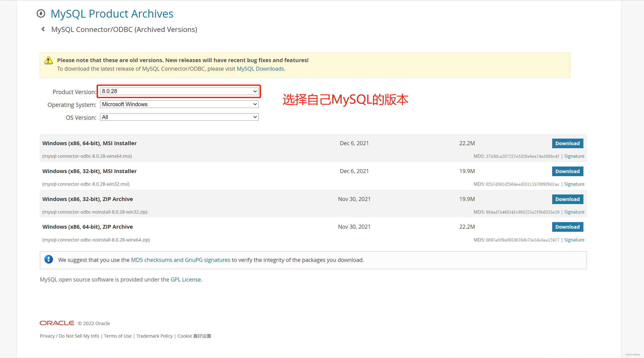This screenshot has height=358, width=644.
Task: Click the blue exclamation info icon
Action: (x=49, y=259)
